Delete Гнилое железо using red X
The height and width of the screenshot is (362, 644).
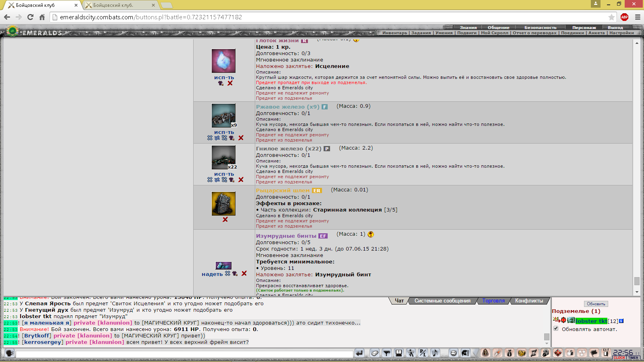point(241,180)
